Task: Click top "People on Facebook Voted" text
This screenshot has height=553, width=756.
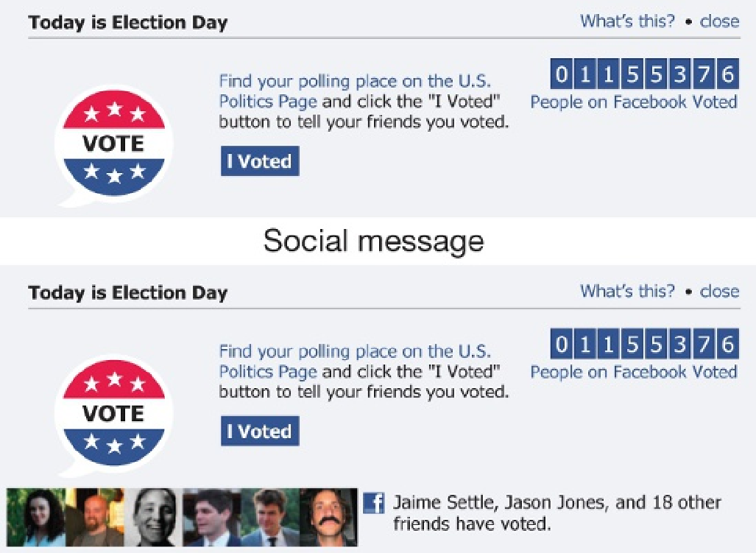Action: tap(633, 102)
